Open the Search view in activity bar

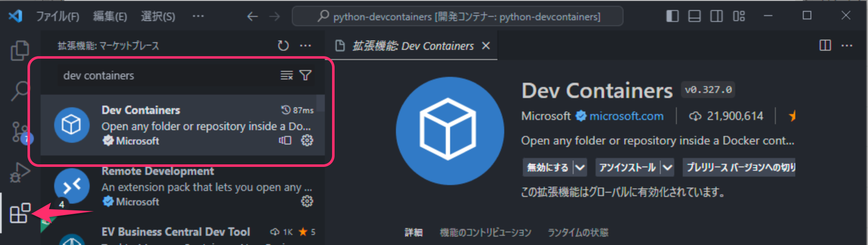[20, 91]
